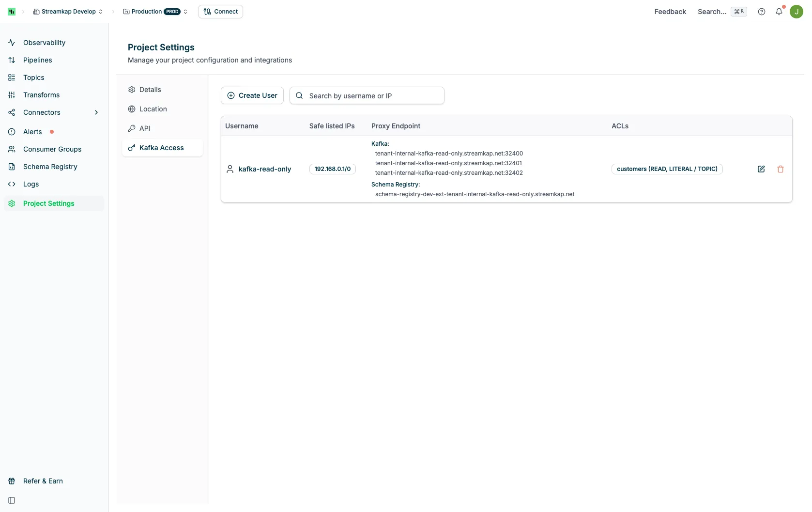Delete the kafka-read-only user with trash icon
The height and width of the screenshot is (512, 812).
[x=781, y=169]
